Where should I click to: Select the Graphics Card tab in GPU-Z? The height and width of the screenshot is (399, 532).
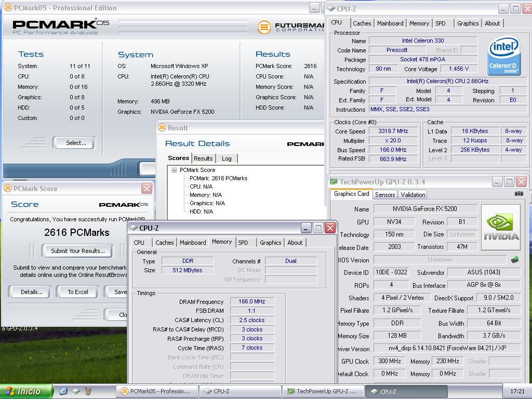351,194
